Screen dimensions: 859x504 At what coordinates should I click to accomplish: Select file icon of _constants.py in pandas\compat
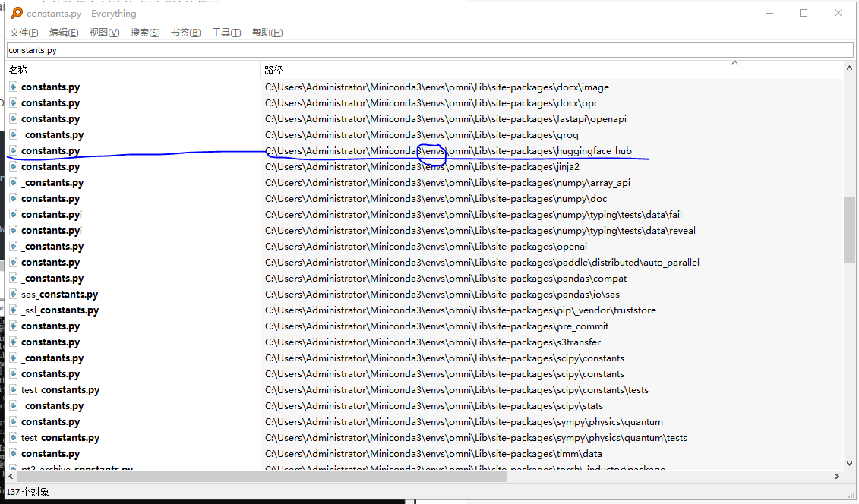click(13, 278)
